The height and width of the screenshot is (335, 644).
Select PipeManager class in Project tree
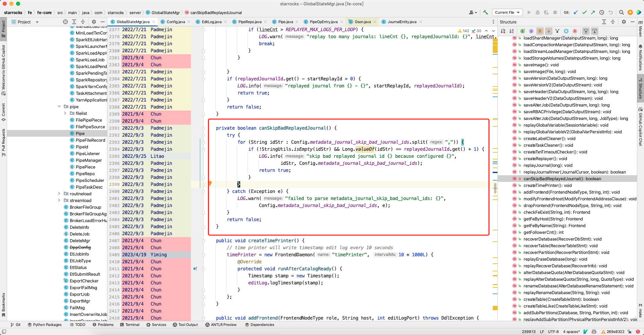click(89, 160)
